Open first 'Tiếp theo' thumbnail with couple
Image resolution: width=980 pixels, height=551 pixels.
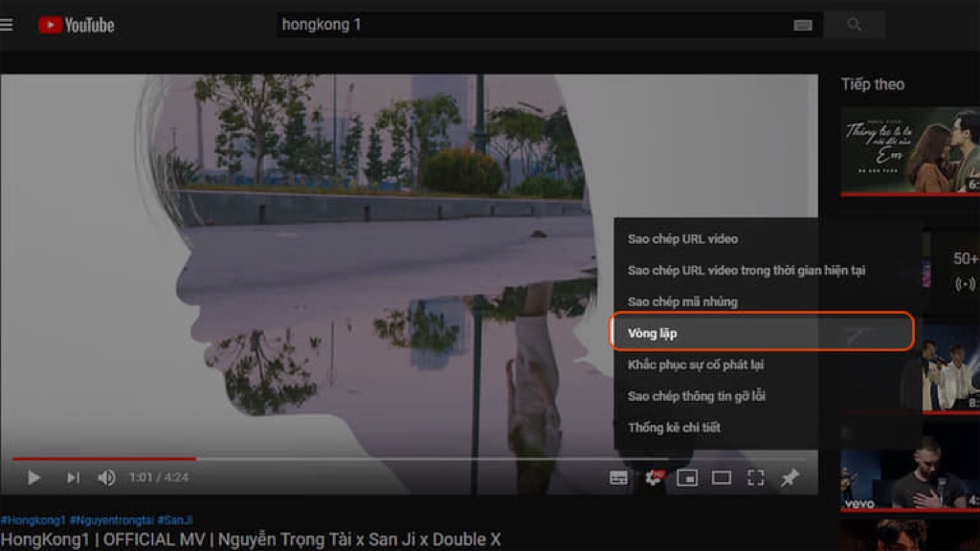pyautogui.click(x=910, y=151)
